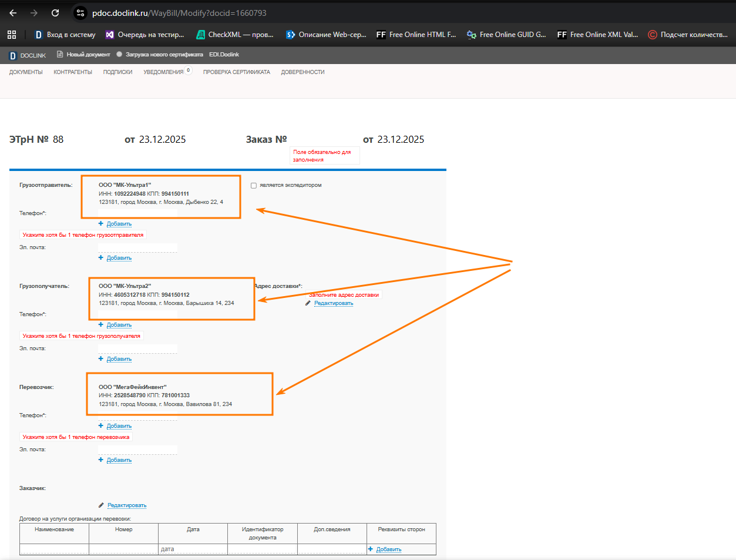The image size is (736, 560).
Task: Click the 'дата' cell in contract table
Action: pos(193,549)
